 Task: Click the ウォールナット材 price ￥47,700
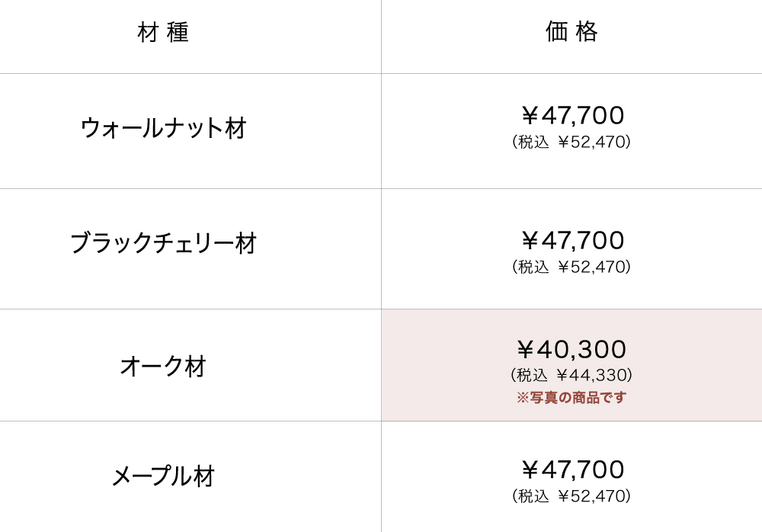pyautogui.click(x=572, y=116)
